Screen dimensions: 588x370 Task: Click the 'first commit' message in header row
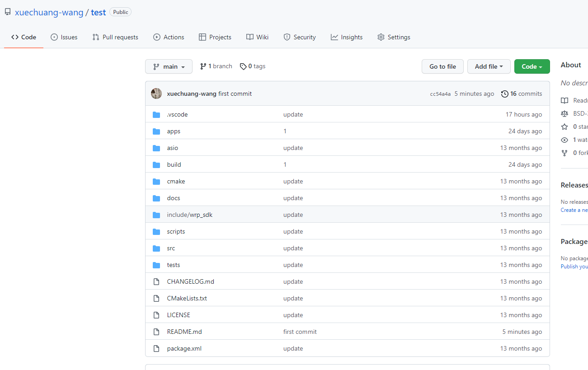(x=235, y=94)
